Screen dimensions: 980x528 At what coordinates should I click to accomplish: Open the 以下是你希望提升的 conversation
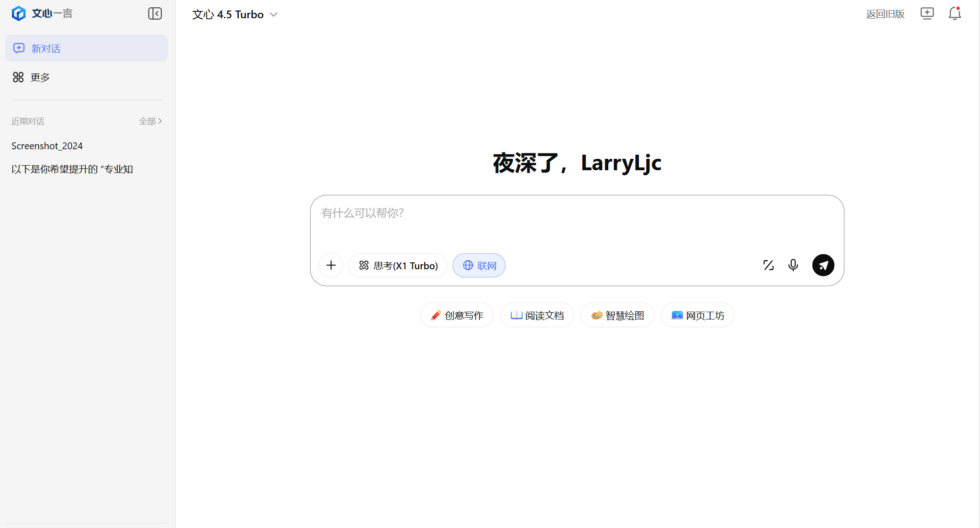(72, 169)
